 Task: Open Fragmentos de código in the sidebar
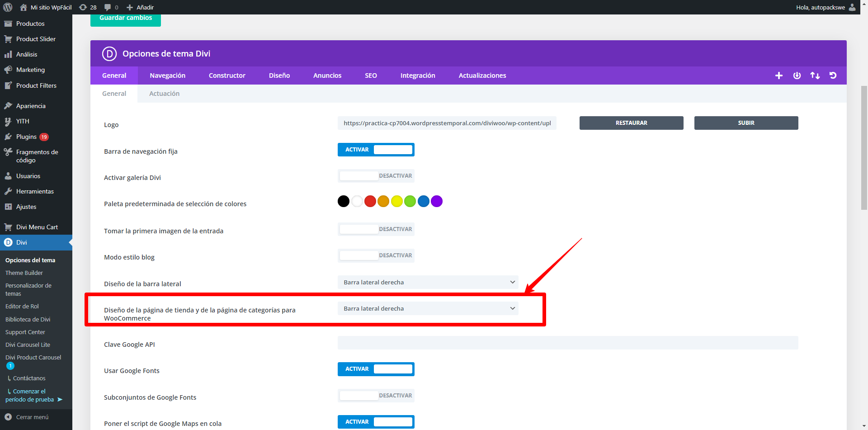(36, 156)
